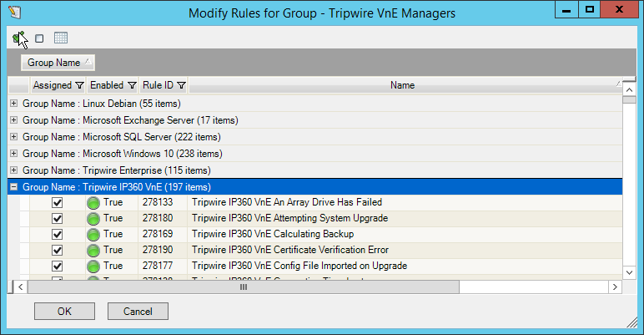This screenshot has height=335, width=644.
Task: Click the Rule ID column filter icon
Action: pos(181,85)
